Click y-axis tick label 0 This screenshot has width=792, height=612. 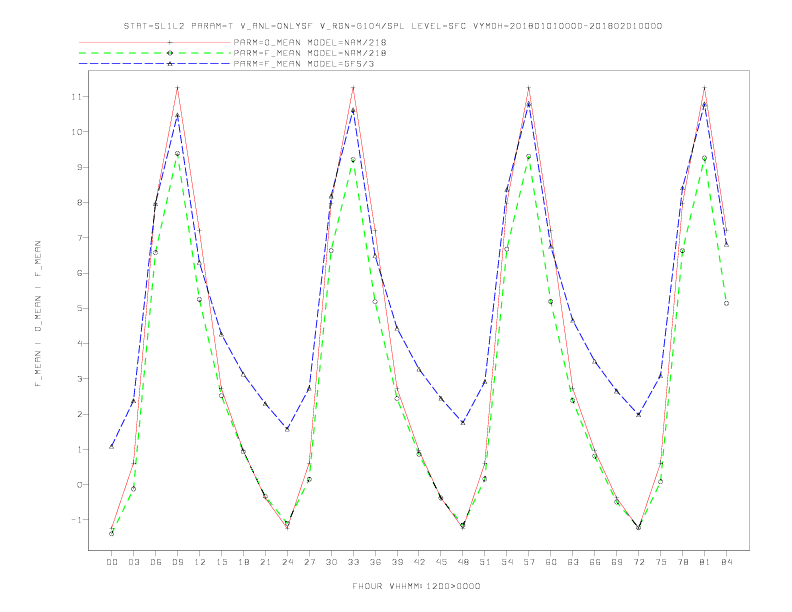[79, 485]
